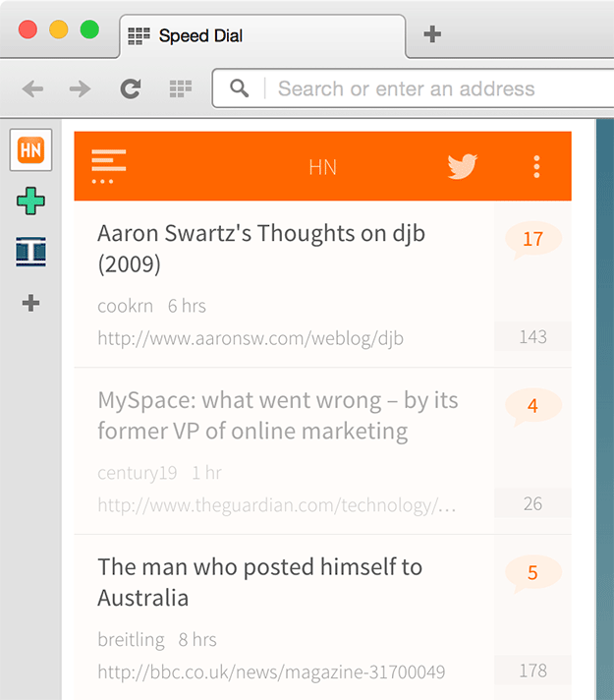Go back to previous page
Viewport: 614px width, 700px height.
[33, 89]
